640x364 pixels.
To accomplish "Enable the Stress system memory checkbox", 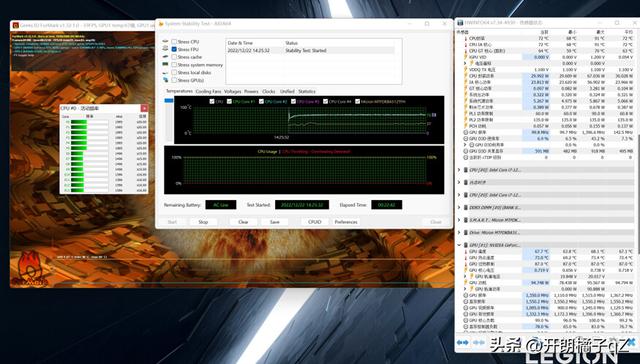I will point(174,65).
